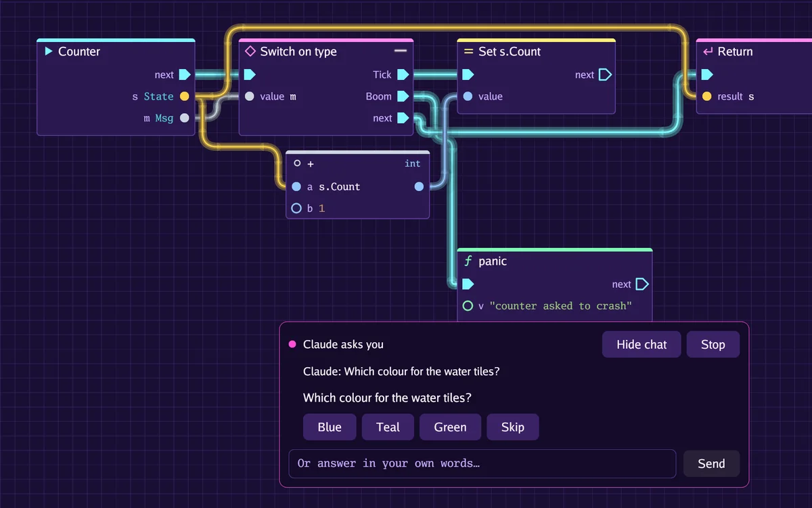Click the a s.Count input port

click(x=296, y=186)
